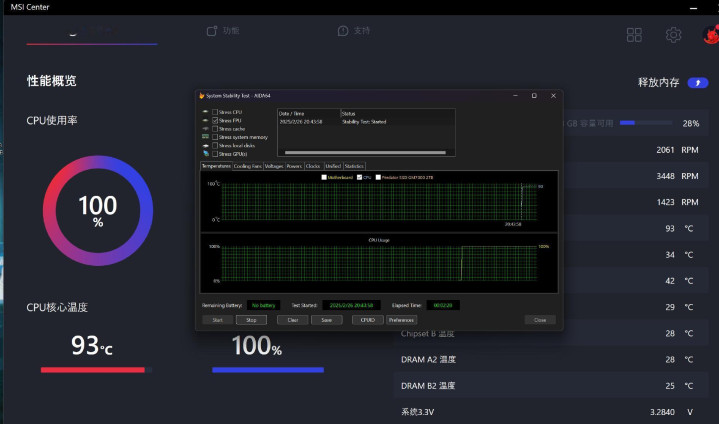
Task: Open the Clocks tab
Action: 313,166
